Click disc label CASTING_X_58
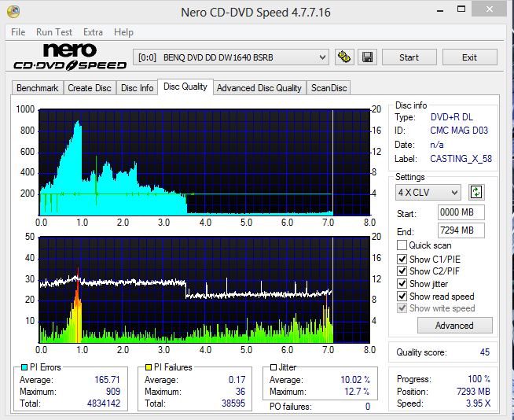 pos(461,159)
